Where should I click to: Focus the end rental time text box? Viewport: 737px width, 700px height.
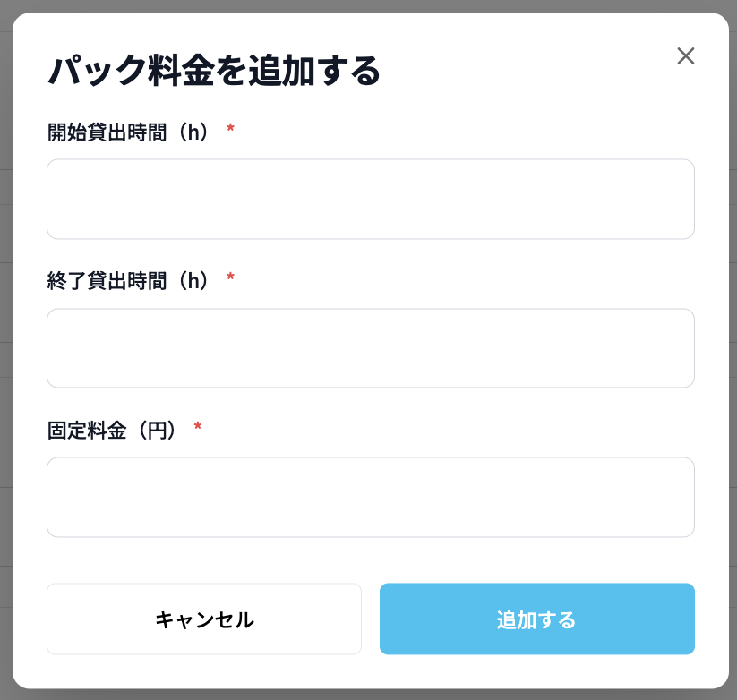click(370, 347)
